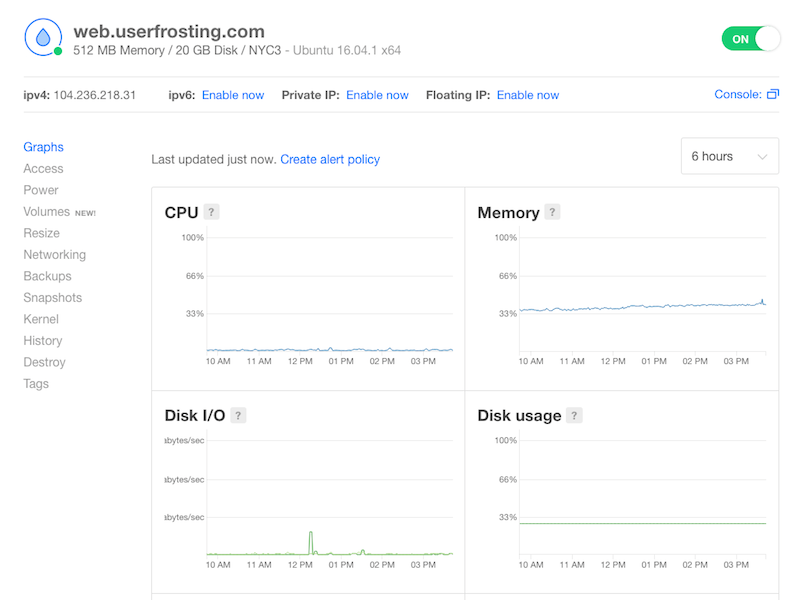Click the Create alert policy link
The height and width of the screenshot is (600, 800).
click(x=330, y=159)
